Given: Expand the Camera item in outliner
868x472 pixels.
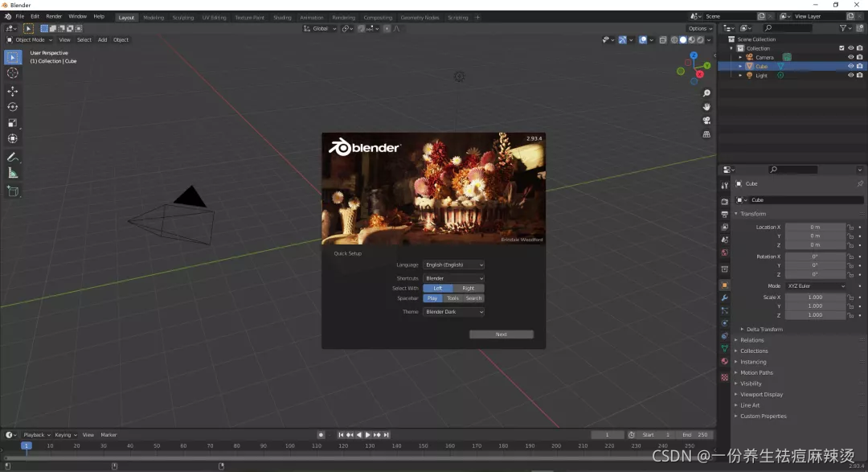Looking at the screenshot, I should pyautogui.click(x=740, y=57).
